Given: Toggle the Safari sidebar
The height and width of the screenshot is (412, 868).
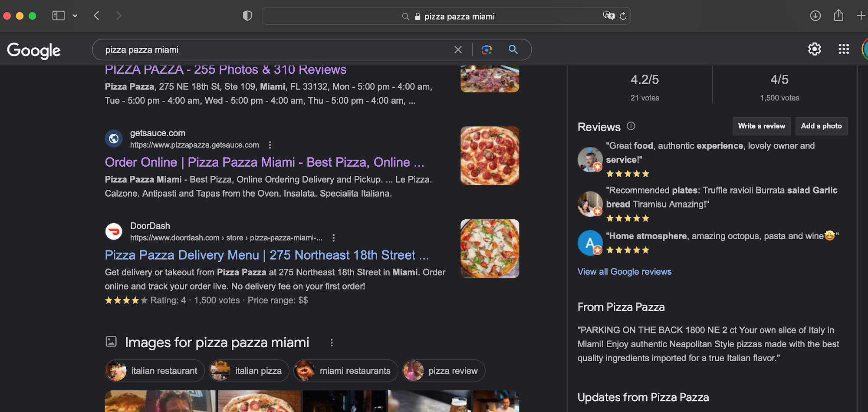Looking at the screenshot, I should click(x=58, y=16).
